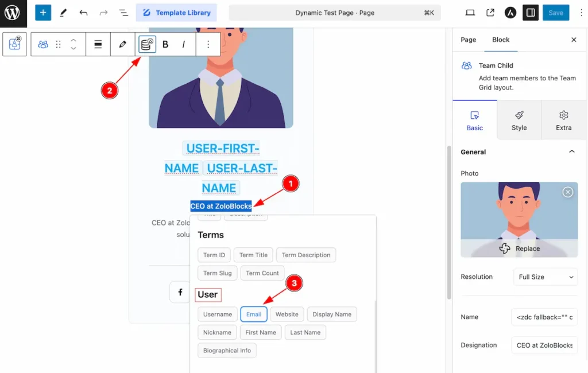Collapse the General section chevron
This screenshot has width=588, height=373.
click(571, 151)
